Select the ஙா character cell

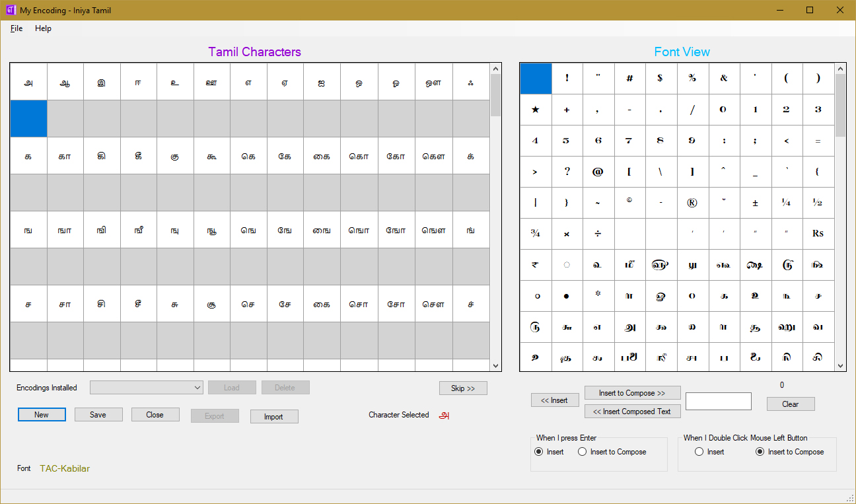click(65, 229)
